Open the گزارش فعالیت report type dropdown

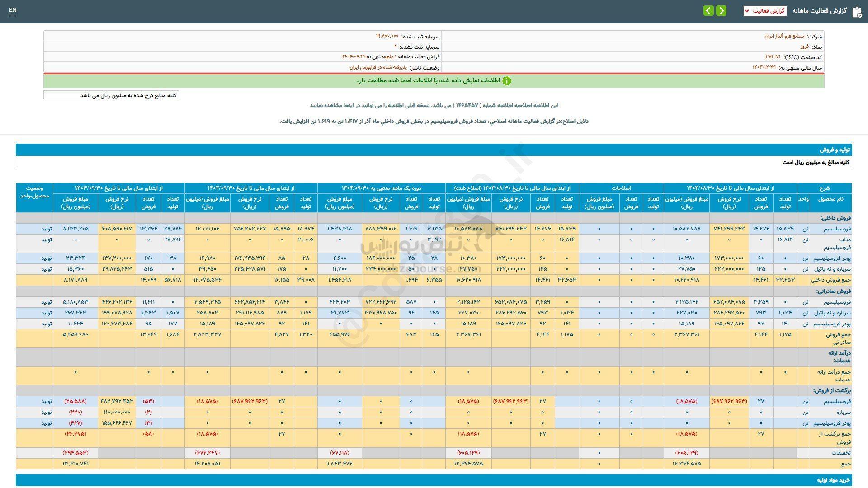(765, 11)
